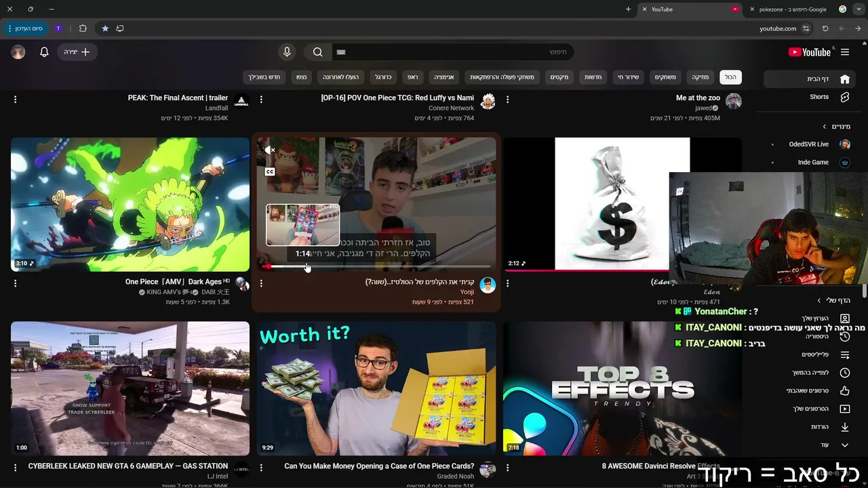868x488 pixels.
Task: Select the חדשות filter chip
Action: pyautogui.click(x=593, y=77)
